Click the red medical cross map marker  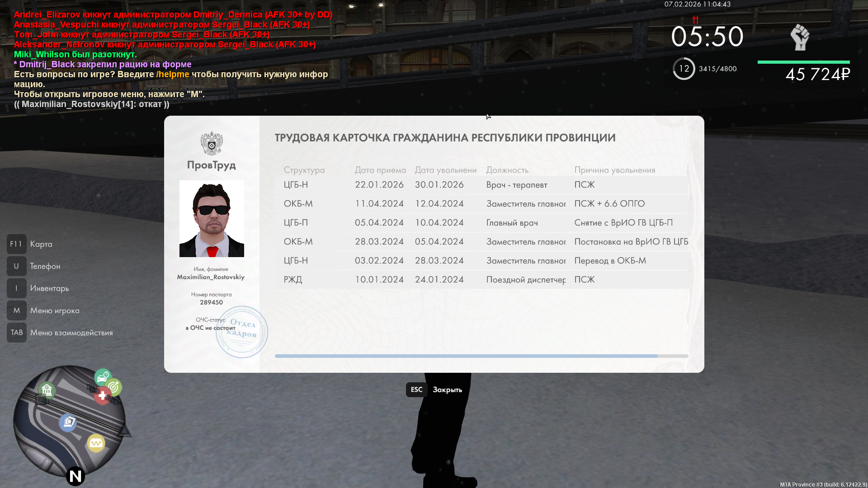(103, 396)
